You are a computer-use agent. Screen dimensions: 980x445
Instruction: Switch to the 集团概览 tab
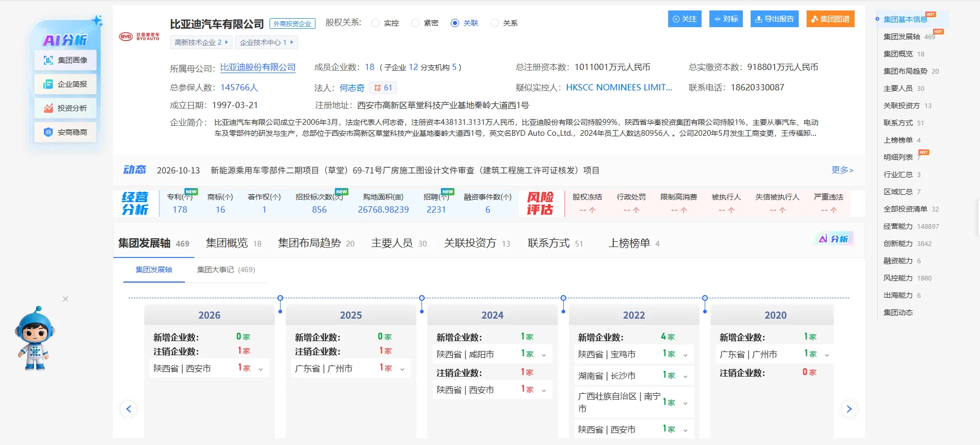point(234,243)
